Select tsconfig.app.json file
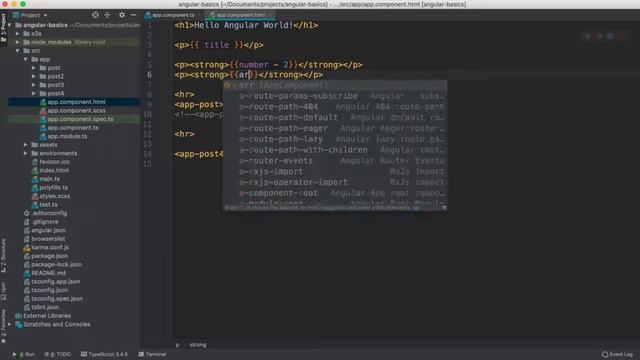Image resolution: width=640 pixels, height=360 pixels. (x=56, y=282)
